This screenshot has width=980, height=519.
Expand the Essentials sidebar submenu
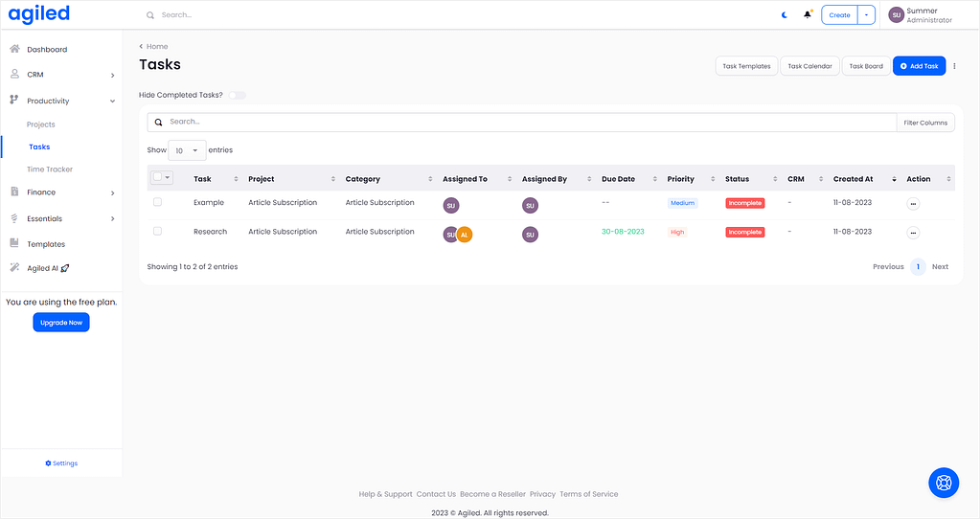click(112, 218)
